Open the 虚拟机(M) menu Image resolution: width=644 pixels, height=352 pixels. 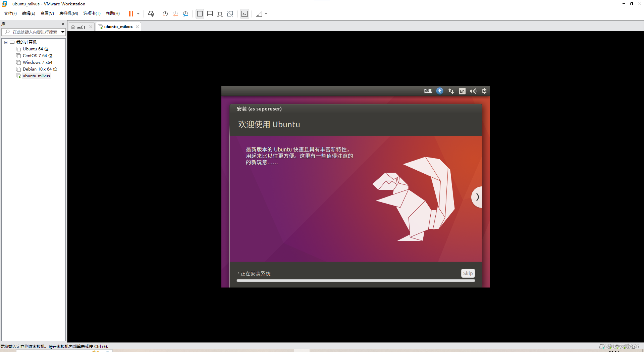click(68, 13)
